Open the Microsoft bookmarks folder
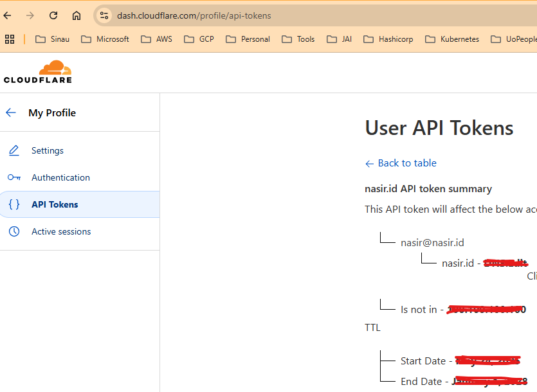This screenshot has width=537, height=392. [x=105, y=39]
